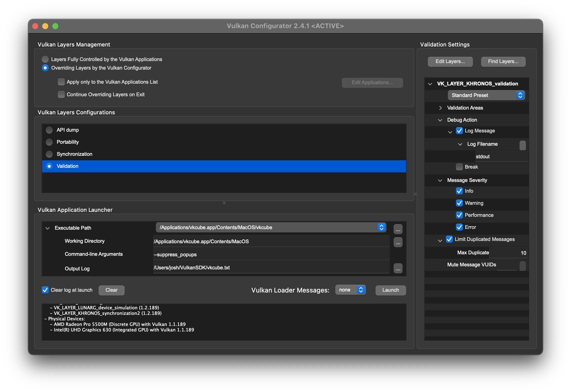Click browse button next to Executable Path

pos(398,229)
